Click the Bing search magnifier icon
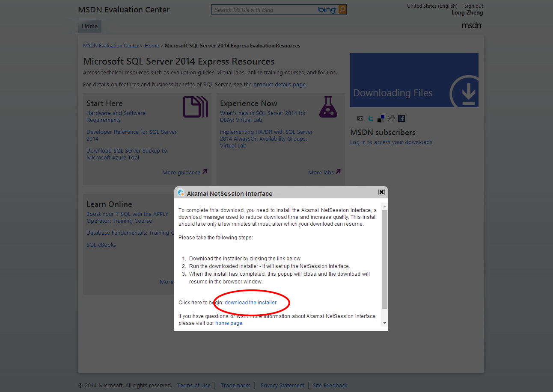The height and width of the screenshot is (392, 553). pos(342,9)
